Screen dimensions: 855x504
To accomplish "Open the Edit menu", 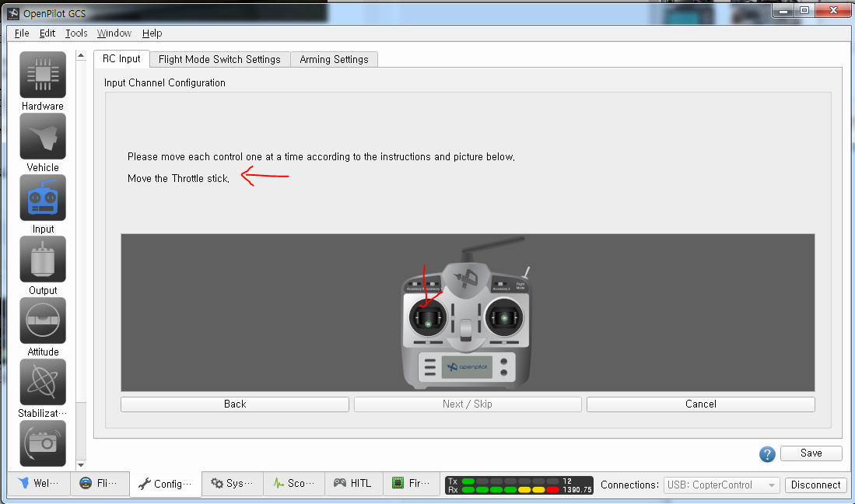I will click(x=47, y=33).
